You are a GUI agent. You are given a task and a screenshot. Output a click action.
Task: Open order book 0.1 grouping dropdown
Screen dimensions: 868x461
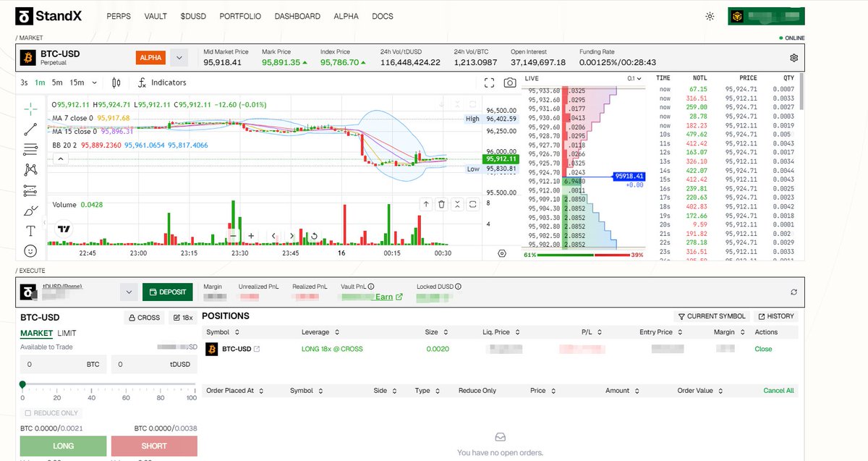click(x=634, y=78)
